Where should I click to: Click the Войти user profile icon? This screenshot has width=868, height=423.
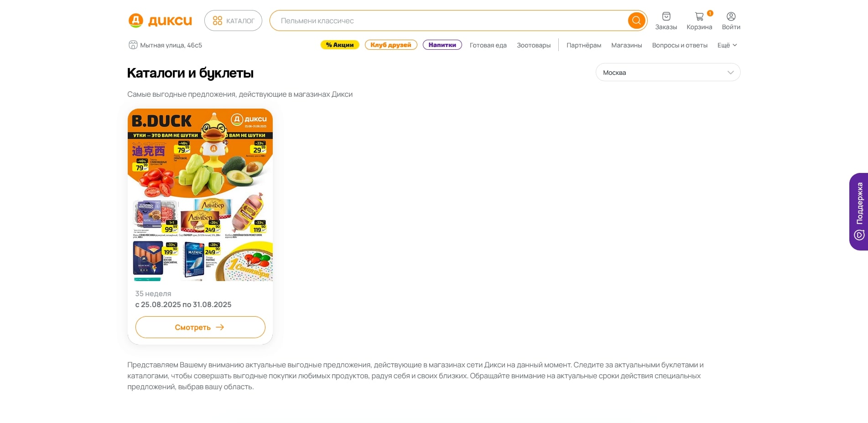coord(731,16)
